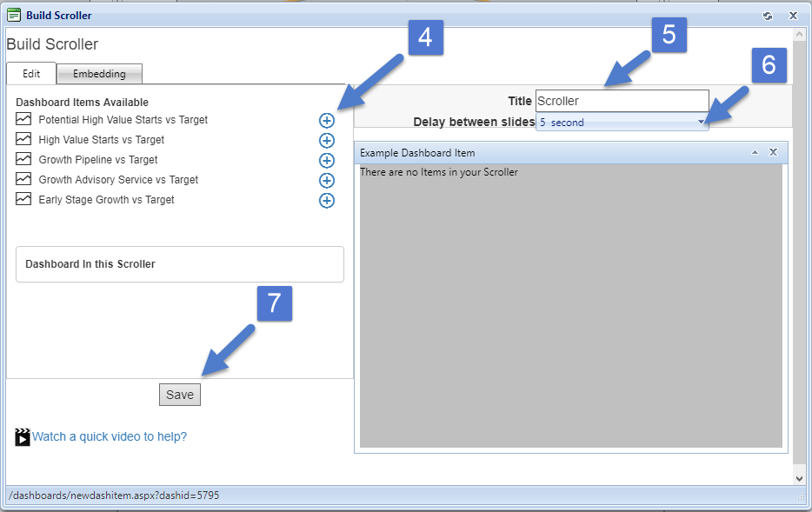Screen dimensions: 812x512
Task: Click status bar URL newdashitem.aspx
Action: pos(114,495)
